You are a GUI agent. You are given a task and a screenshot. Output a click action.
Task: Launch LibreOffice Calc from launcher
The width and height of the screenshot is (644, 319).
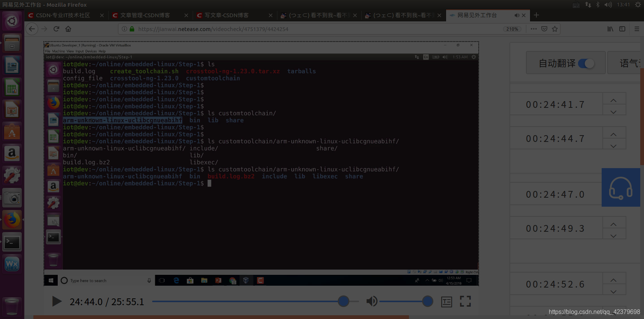click(12, 88)
